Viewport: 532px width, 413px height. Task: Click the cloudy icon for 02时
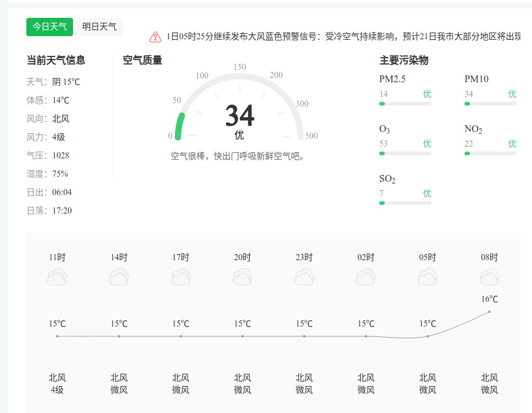coord(366,277)
